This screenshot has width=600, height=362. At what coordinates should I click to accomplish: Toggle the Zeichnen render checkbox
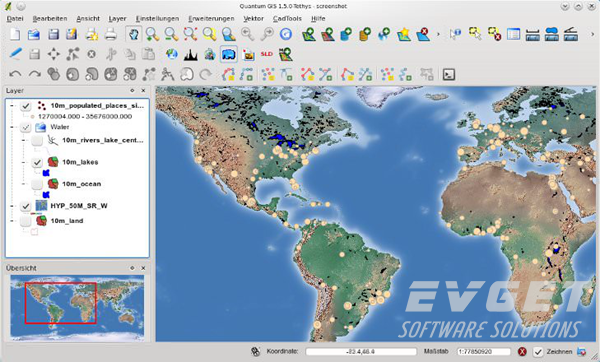point(538,352)
